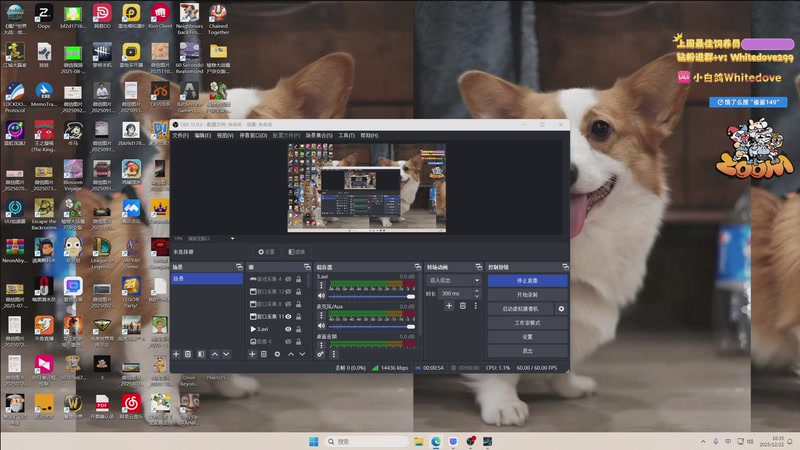Adjust transition duration 300 ms stepper arrows
The height and width of the screenshot is (450, 800).
(477, 293)
